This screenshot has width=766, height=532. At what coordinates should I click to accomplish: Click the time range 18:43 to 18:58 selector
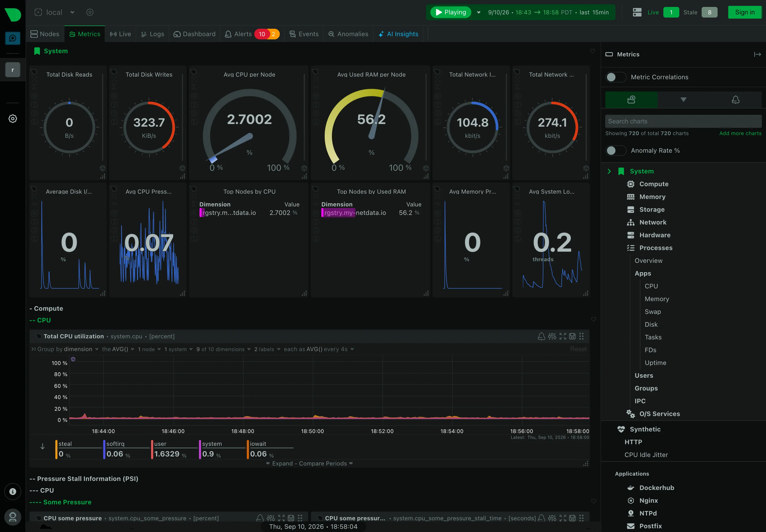click(548, 12)
